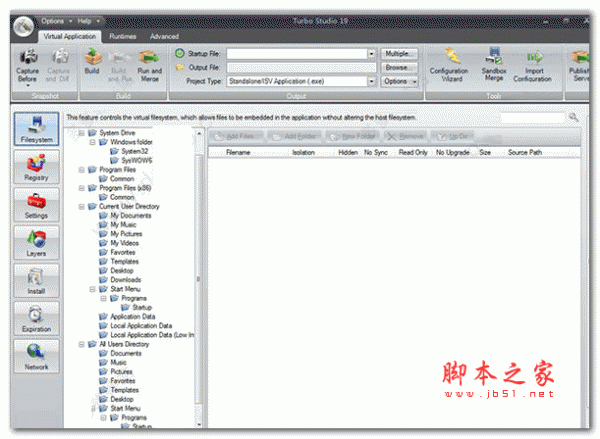Click the Read Only column header

pyautogui.click(x=413, y=152)
